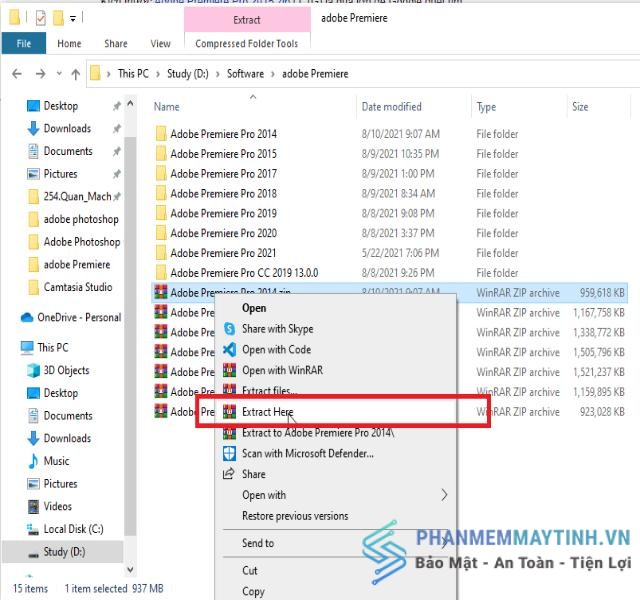
Task: Click Software in address breadcrumb
Action: pos(245,74)
